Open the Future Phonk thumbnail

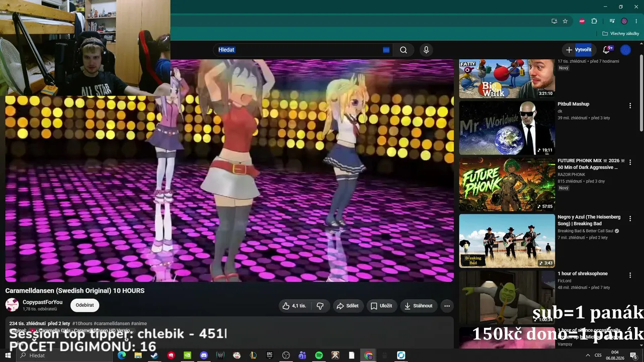tap(507, 185)
